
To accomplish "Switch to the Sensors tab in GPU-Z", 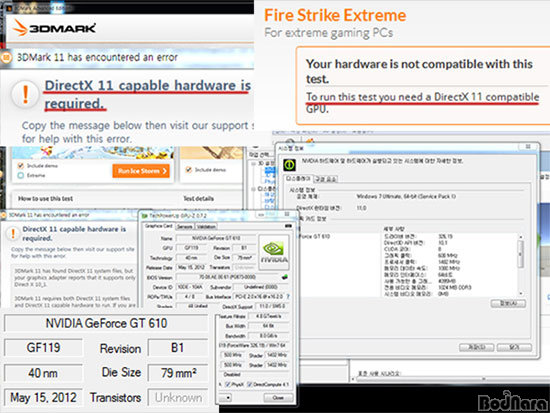I will tap(185, 227).
